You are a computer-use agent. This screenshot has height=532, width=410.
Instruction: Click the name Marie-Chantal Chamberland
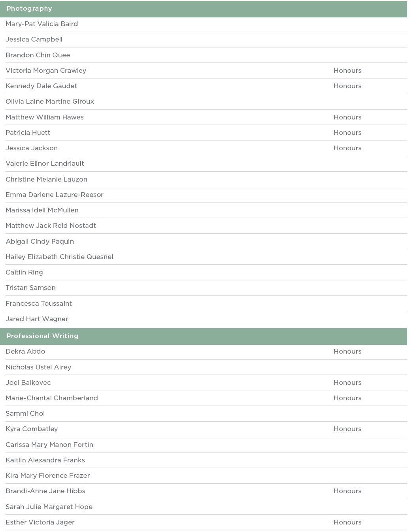tap(52, 398)
